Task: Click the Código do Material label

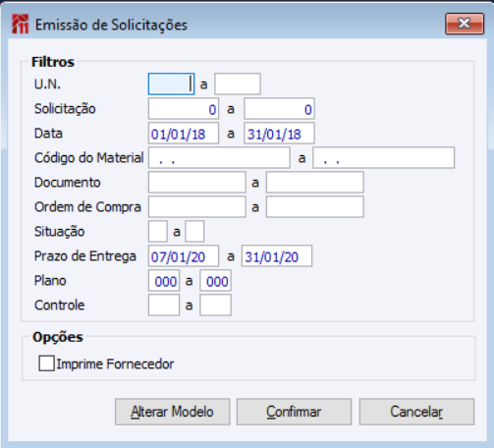Action: [x=89, y=158]
